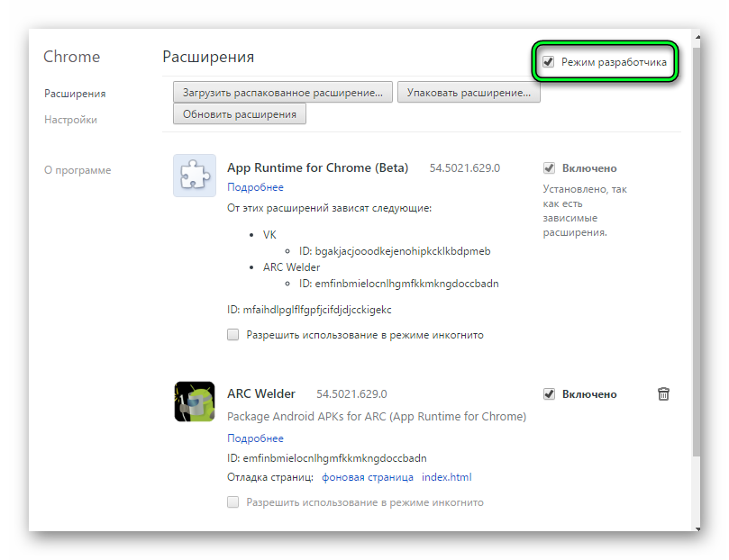Click Загрузить распакованное расширение button
The width and height of the screenshot is (729, 560).
click(x=283, y=93)
